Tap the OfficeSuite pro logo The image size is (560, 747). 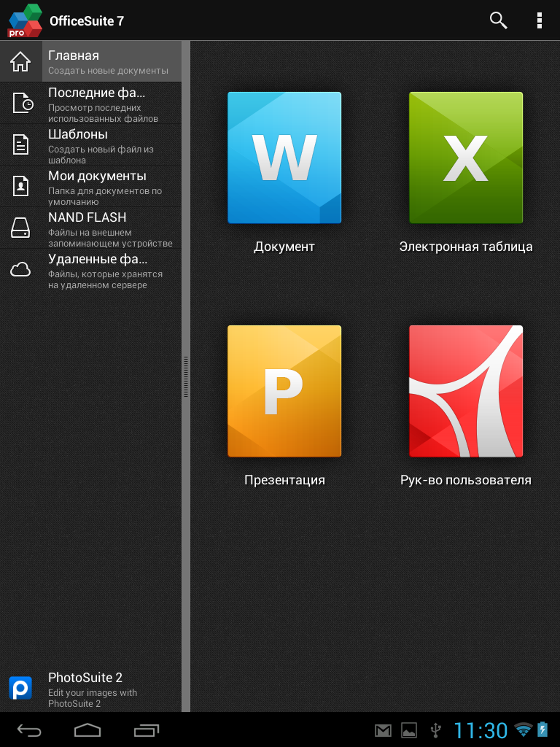pos(26,20)
